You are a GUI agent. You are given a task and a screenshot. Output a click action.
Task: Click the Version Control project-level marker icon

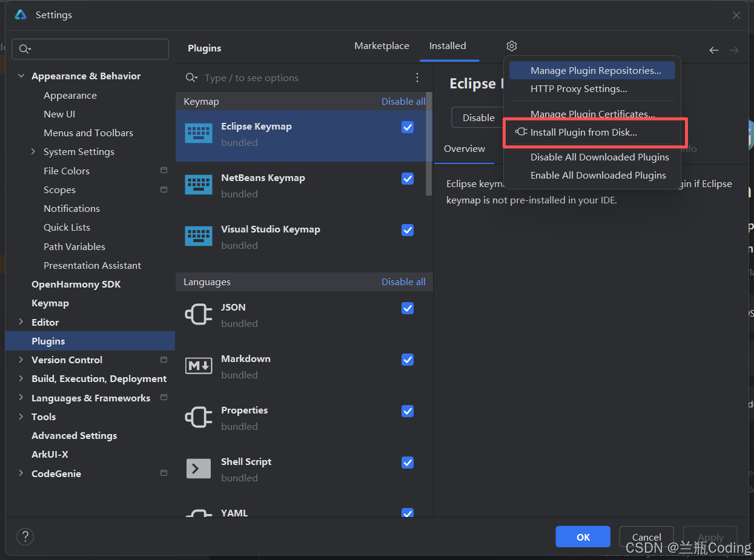pos(164,360)
